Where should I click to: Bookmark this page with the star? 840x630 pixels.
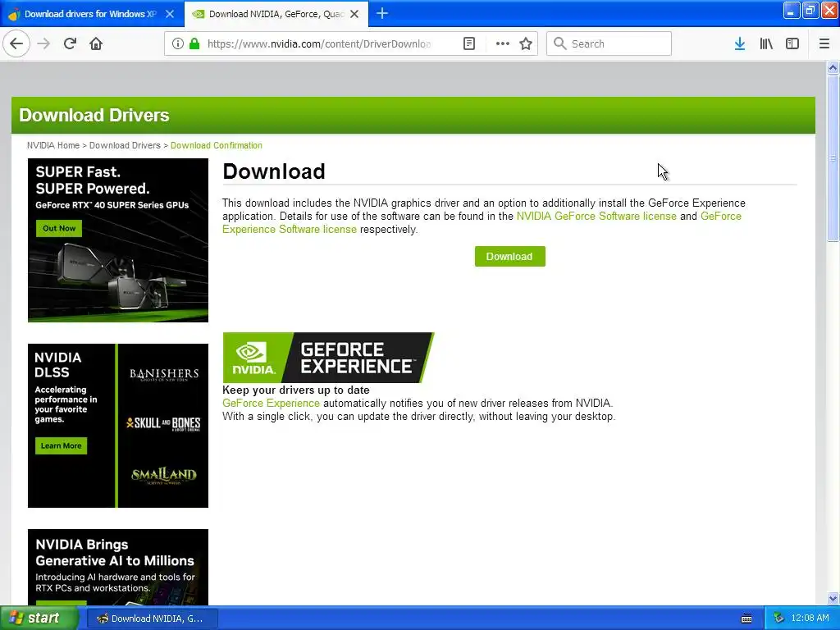tap(526, 44)
